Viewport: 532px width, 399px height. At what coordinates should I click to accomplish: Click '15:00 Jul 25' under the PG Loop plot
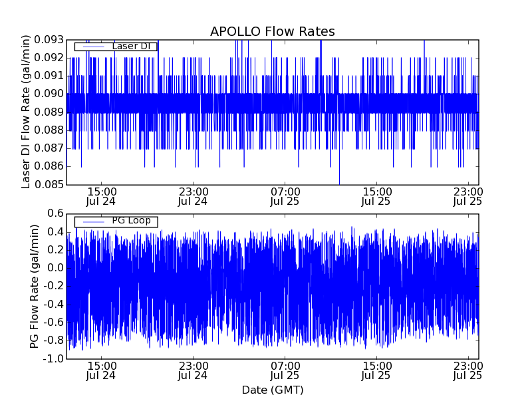coord(376,370)
